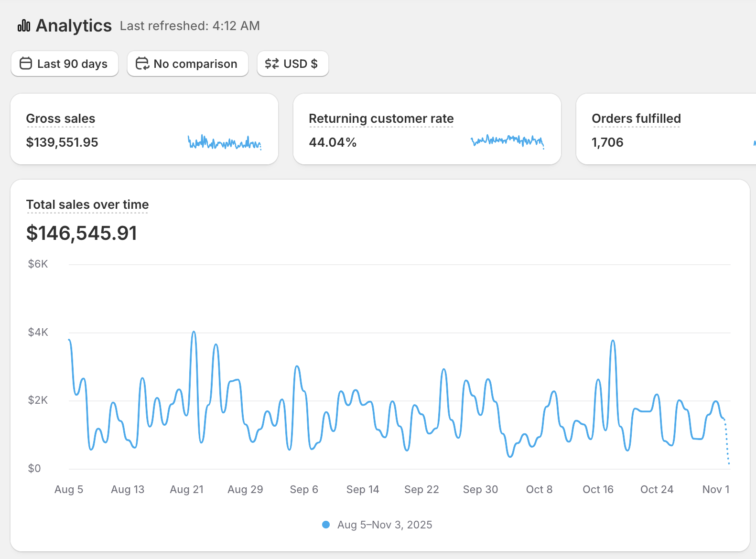756x559 pixels.
Task: Click the Analytics bar chart icon
Action: [24, 26]
